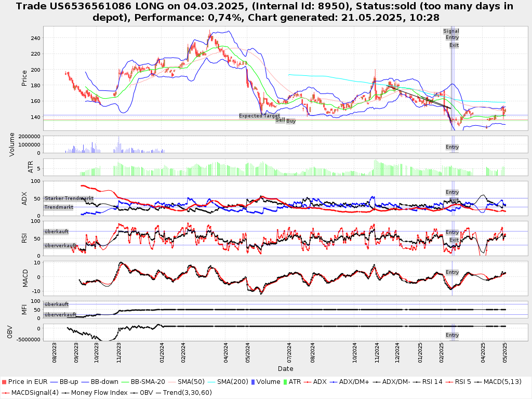Click the Starker Trendmarkt threshold label
Screen dimensions: 532x399
pos(69,198)
